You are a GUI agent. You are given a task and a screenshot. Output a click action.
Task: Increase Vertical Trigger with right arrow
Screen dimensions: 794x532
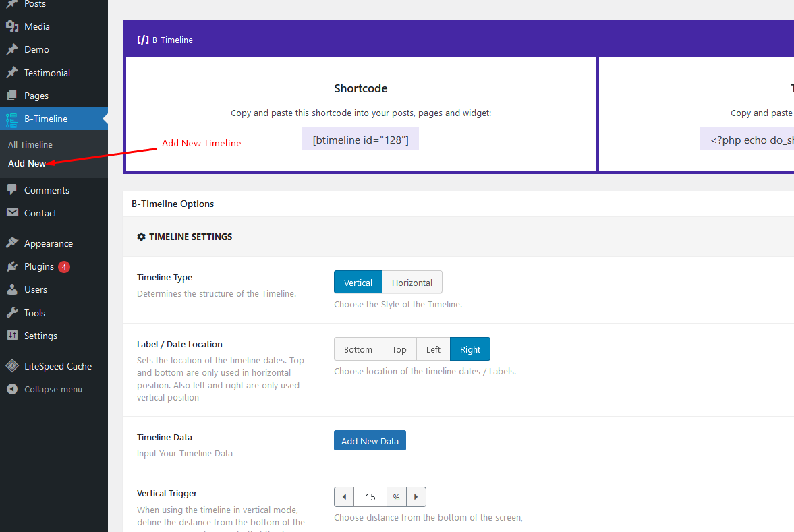point(416,497)
